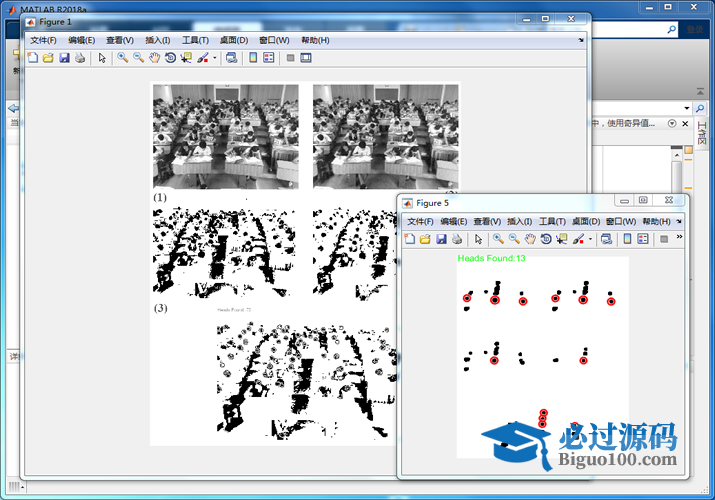Expand notification banner round dropdown button

click(x=672, y=124)
